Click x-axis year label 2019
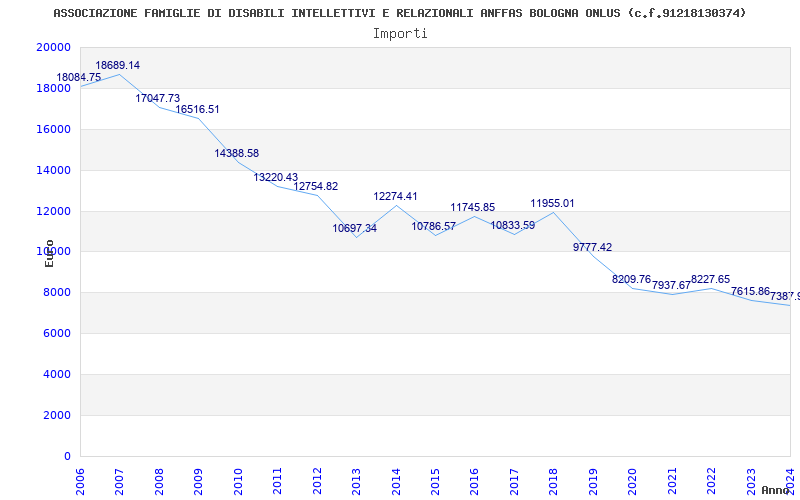This screenshot has height=500, width=800. [x=593, y=482]
